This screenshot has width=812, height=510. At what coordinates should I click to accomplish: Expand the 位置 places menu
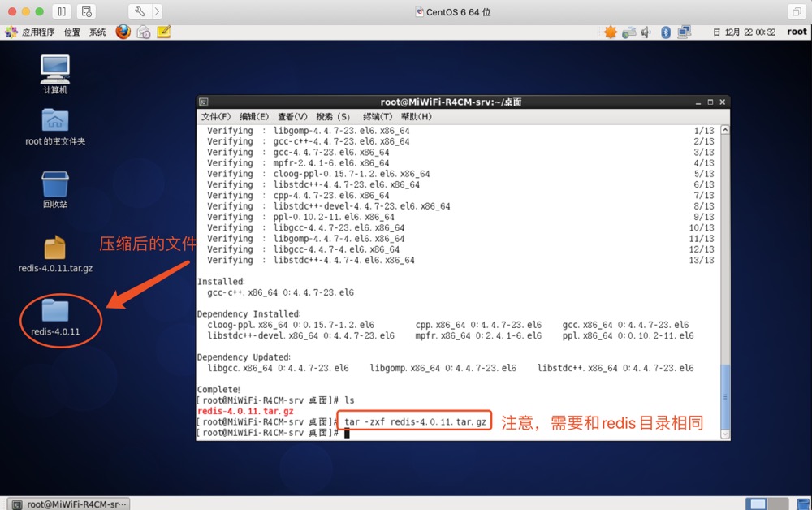(72, 32)
